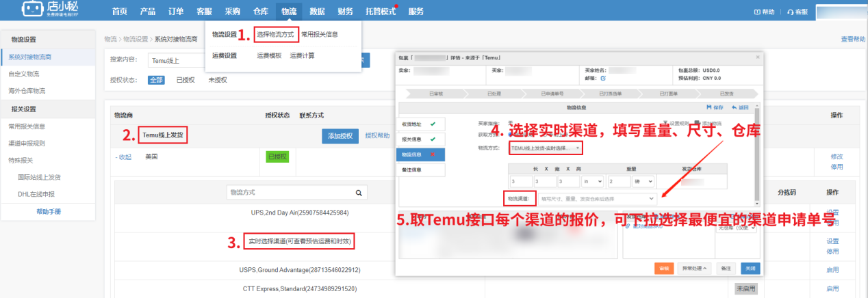The height and width of the screenshot is (298, 868).
Task: Open the 首页 top menu
Action: [x=120, y=12]
